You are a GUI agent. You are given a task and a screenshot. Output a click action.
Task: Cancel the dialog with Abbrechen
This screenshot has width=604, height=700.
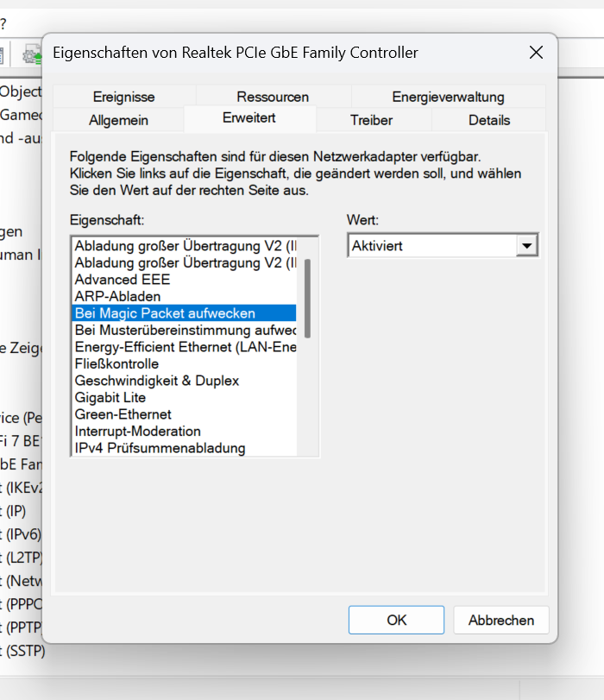point(500,620)
